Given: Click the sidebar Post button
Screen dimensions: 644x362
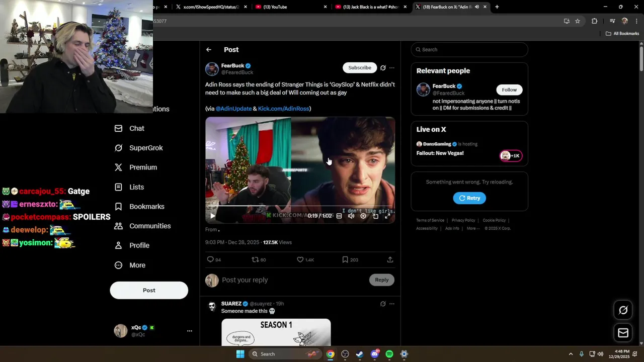Looking at the screenshot, I should 149,290.
